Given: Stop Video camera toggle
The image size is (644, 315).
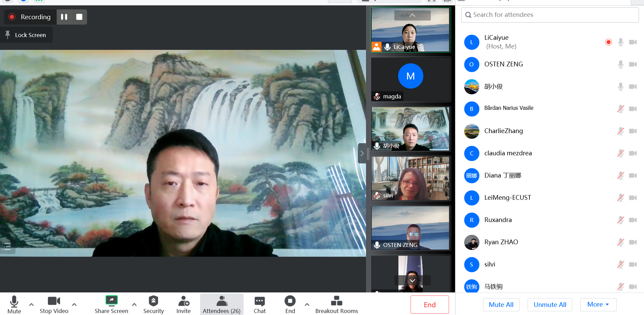Looking at the screenshot, I should point(54,301).
